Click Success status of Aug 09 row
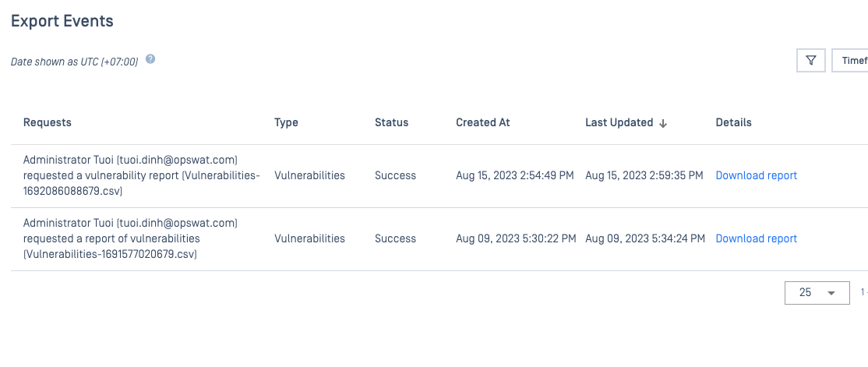 (x=395, y=238)
